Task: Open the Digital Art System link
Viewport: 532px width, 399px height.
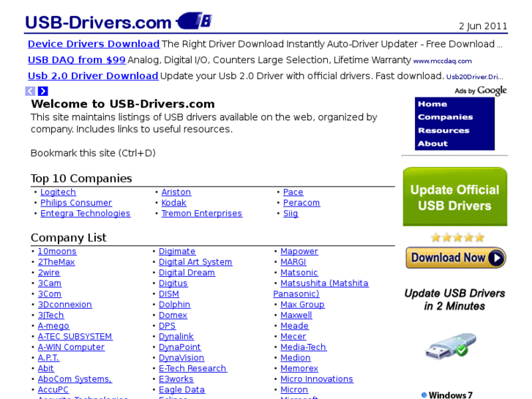Action: (195, 262)
